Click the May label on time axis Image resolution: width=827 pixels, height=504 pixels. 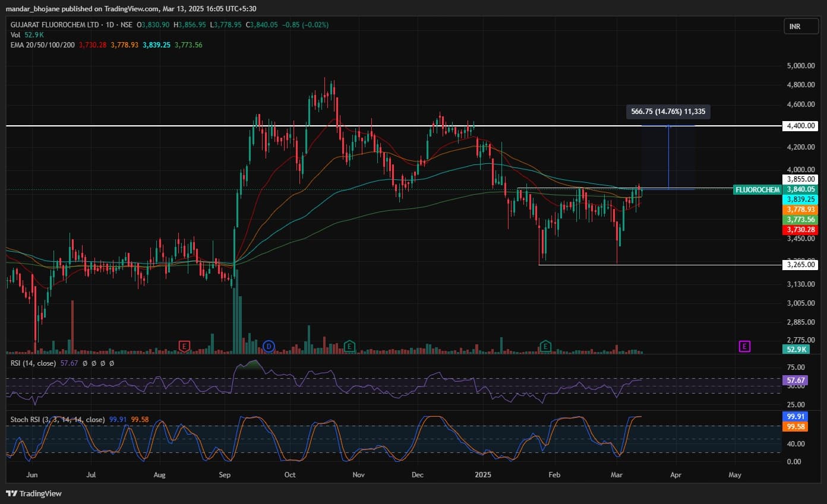[735, 475]
